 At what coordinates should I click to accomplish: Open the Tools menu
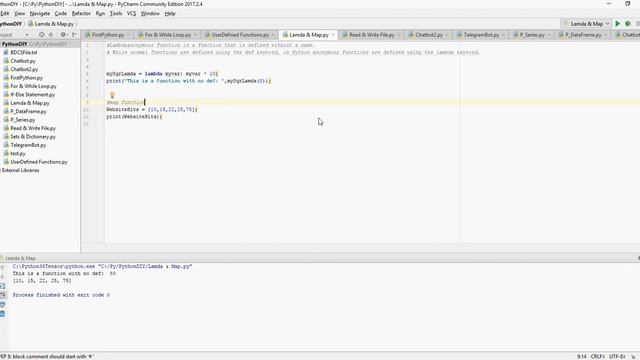click(x=116, y=13)
